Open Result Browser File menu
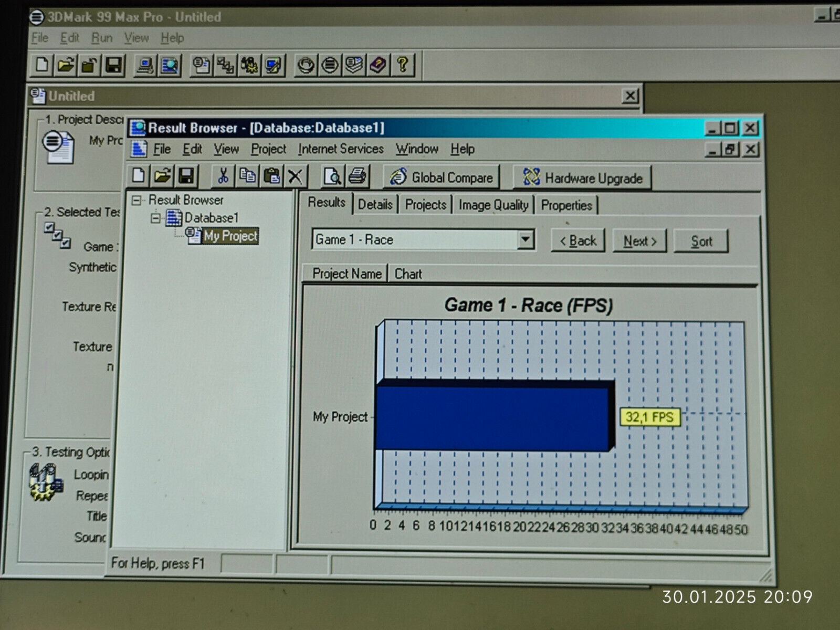The width and height of the screenshot is (840, 630). pos(162,149)
